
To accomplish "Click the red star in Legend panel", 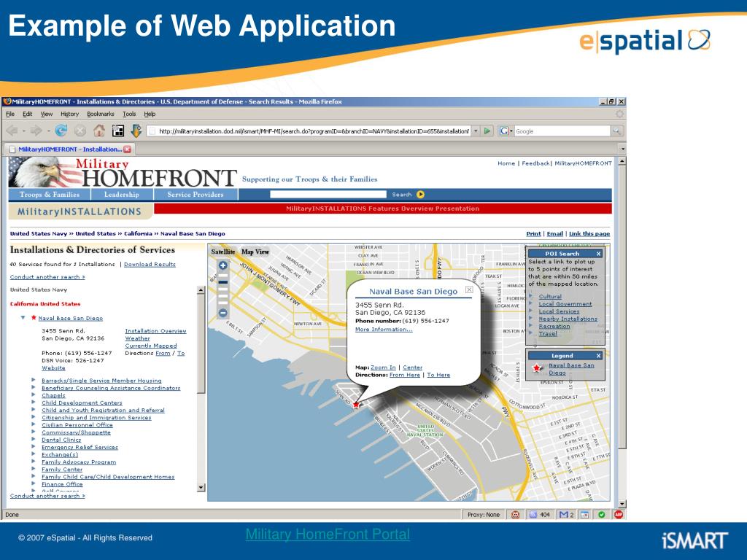I will (x=537, y=367).
